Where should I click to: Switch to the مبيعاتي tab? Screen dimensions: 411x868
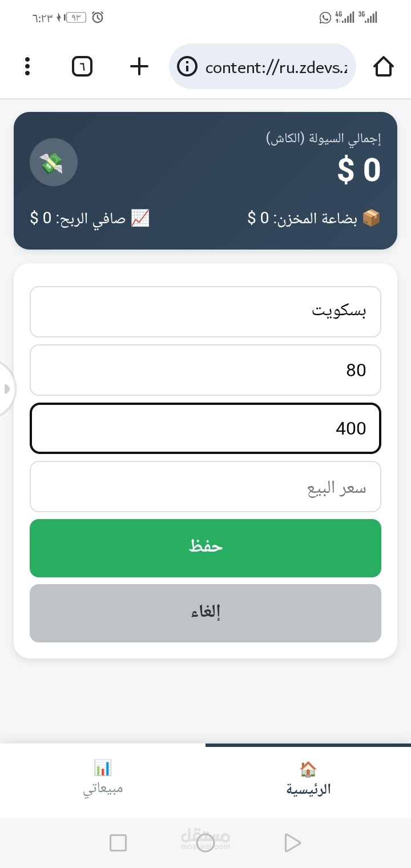[103, 780]
